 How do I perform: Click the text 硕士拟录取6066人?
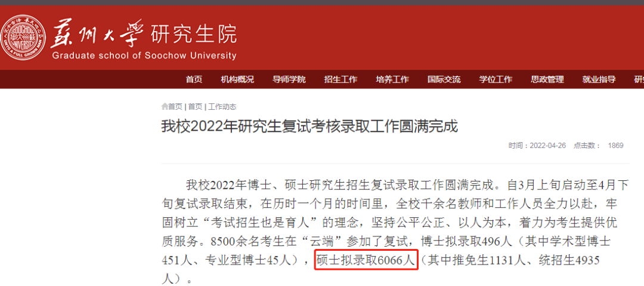(366, 260)
